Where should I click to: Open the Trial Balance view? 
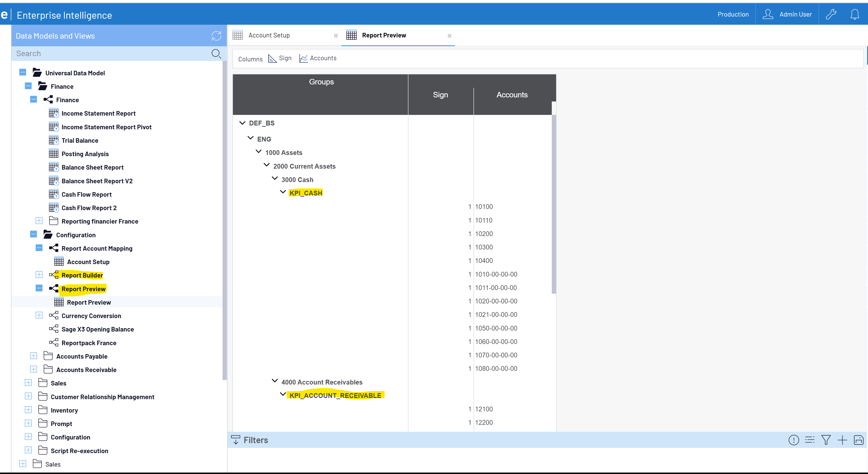coord(80,140)
